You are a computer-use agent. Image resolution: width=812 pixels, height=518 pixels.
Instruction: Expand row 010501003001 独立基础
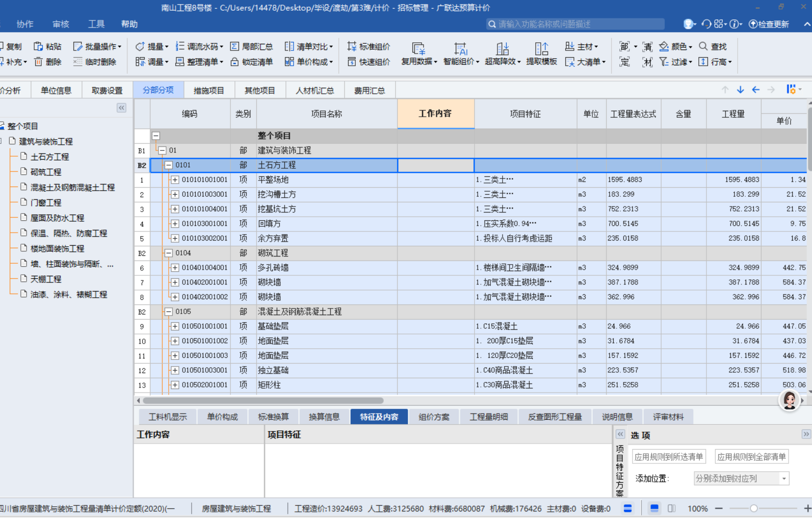tap(175, 370)
